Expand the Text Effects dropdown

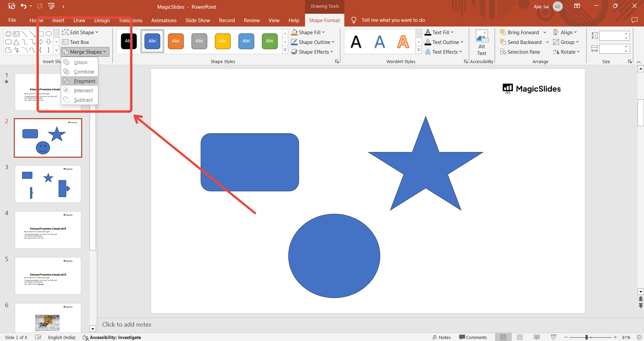point(460,52)
